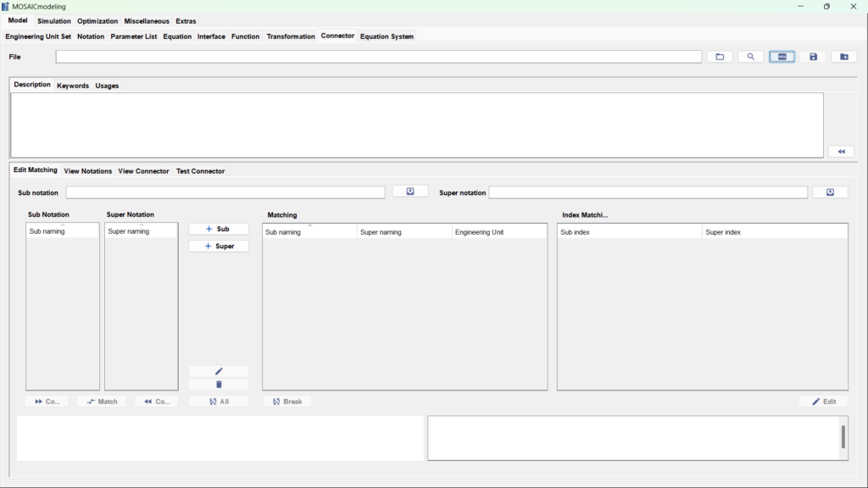Click the Break button

pos(287,402)
